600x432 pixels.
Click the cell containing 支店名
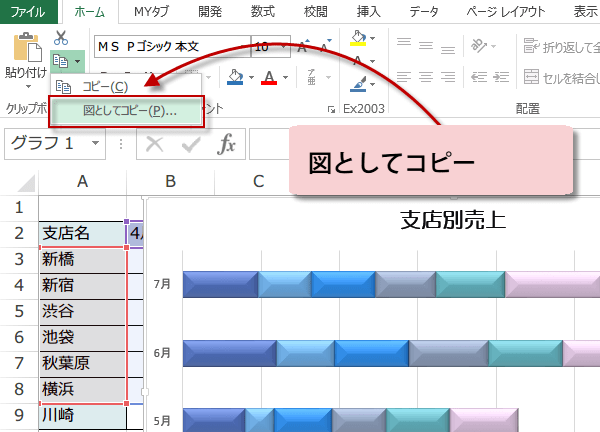pyautogui.click(x=82, y=233)
